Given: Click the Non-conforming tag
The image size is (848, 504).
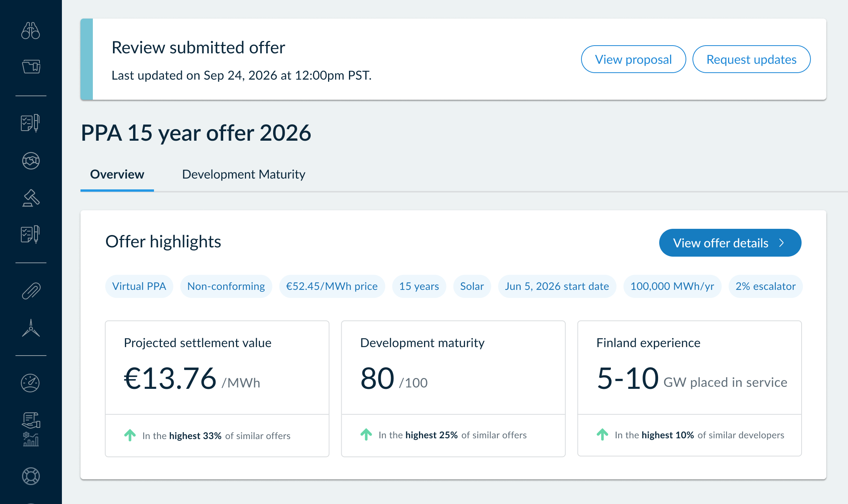Looking at the screenshot, I should tap(226, 286).
